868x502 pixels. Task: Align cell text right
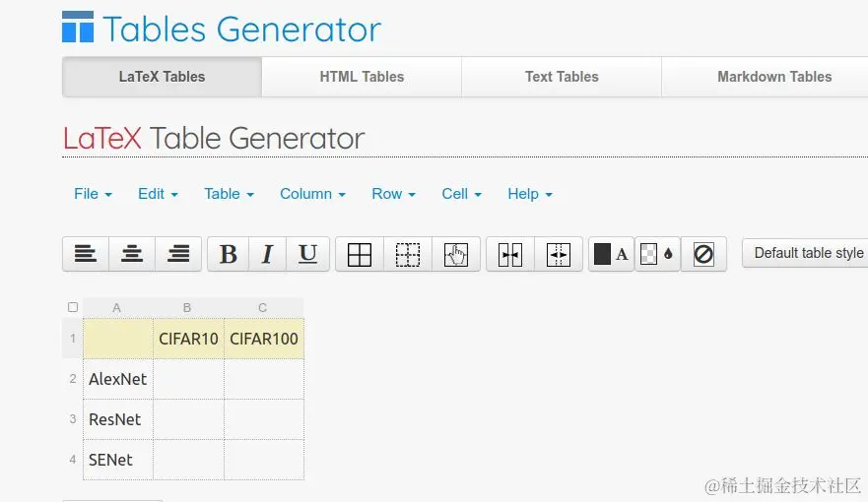point(178,254)
